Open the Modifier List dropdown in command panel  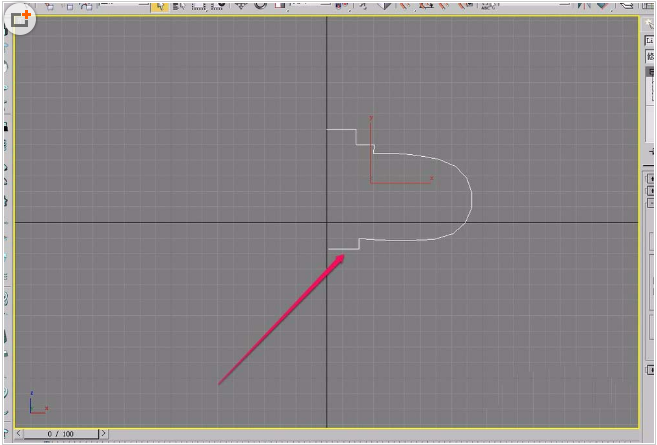pyautogui.click(x=650, y=56)
